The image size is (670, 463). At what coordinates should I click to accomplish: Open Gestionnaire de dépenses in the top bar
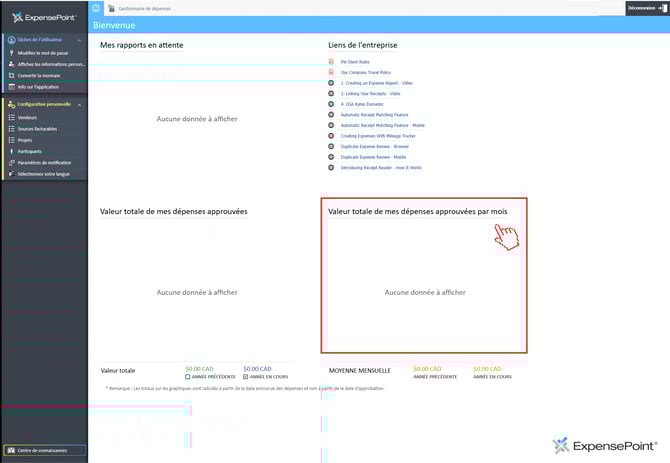tap(144, 9)
